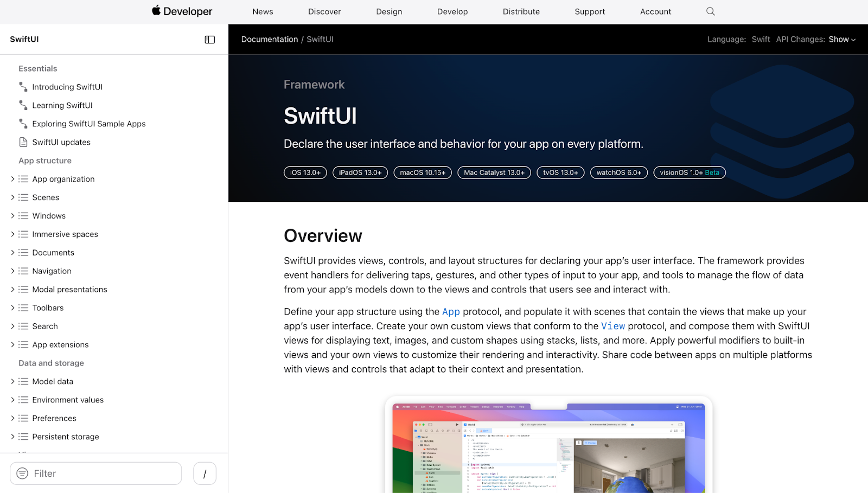Expand the Modal presentations chevron
Image resolution: width=868 pixels, height=493 pixels.
click(x=12, y=290)
